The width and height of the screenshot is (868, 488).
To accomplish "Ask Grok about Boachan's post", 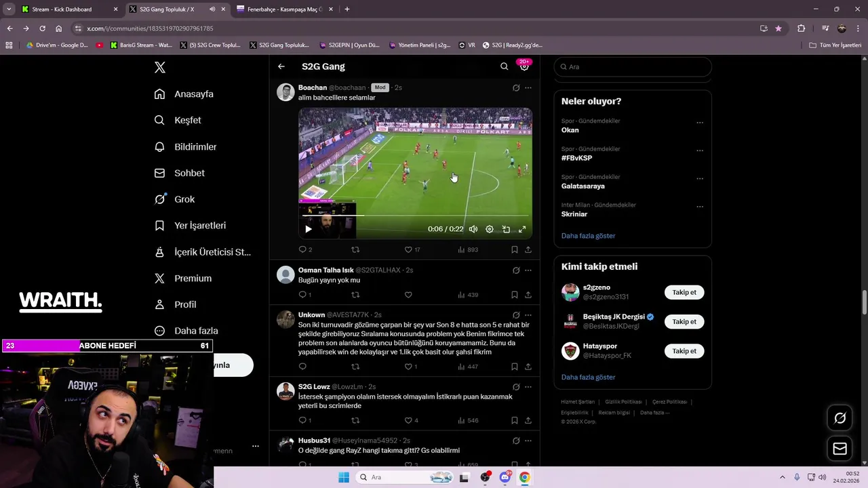I will [x=516, y=87].
